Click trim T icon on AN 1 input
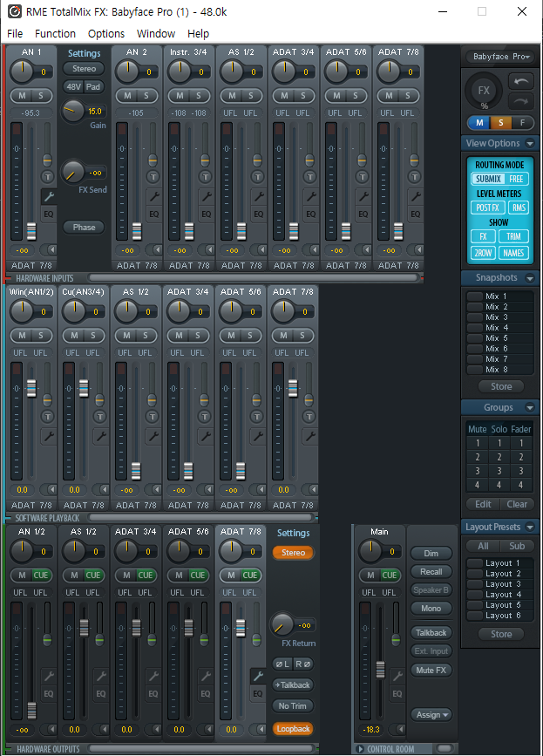The image size is (543, 756). [48, 176]
